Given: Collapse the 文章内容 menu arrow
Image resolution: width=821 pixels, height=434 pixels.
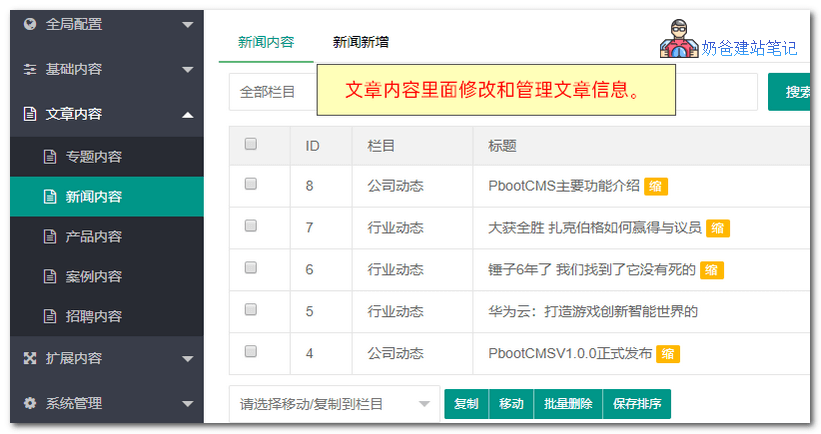Looking at the screenshot, I should (187, 115).
